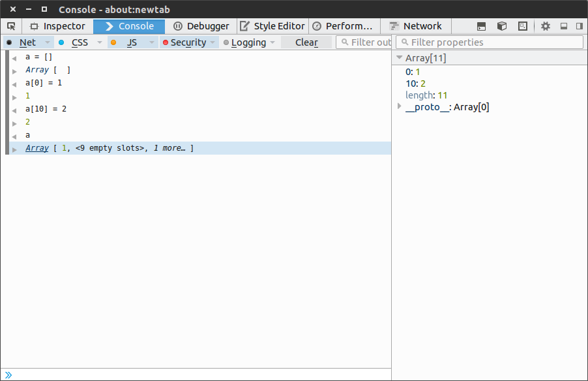
Task: Switch to the Console tab
Action: pyautogui.click(x=129, y=26)
